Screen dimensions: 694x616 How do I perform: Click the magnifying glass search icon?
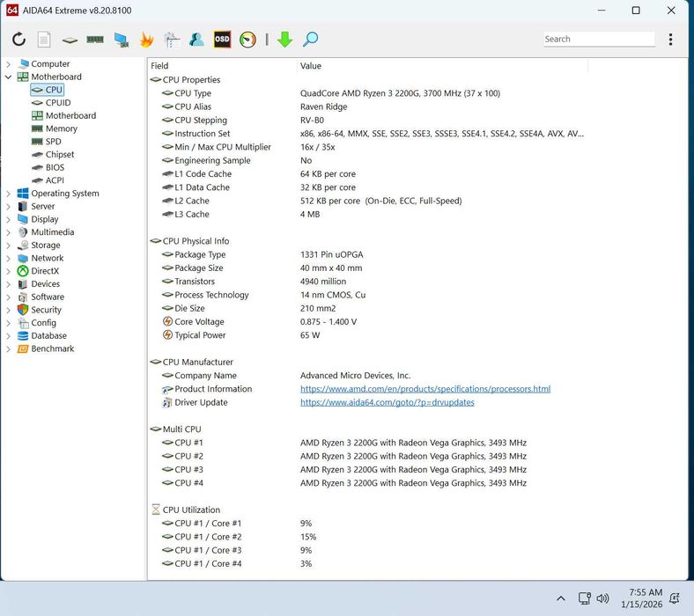pyautogui.click(x=310, y=40)
